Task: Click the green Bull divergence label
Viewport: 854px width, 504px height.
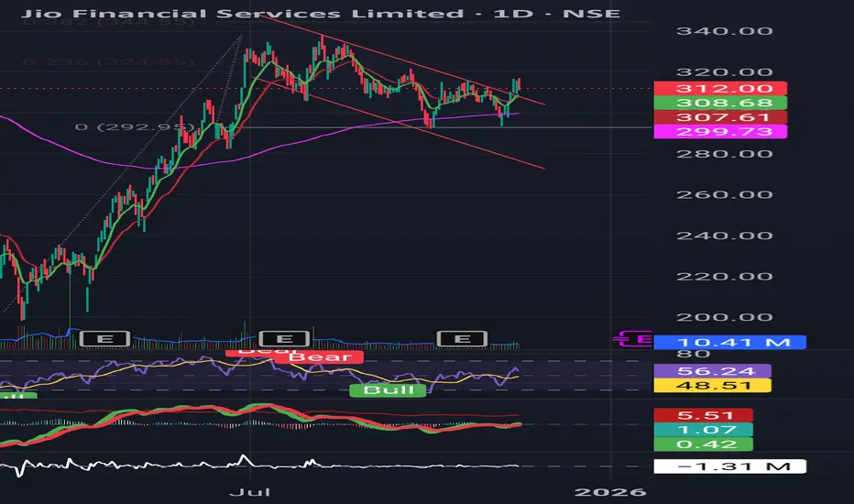Action: (x=388, y=390)
